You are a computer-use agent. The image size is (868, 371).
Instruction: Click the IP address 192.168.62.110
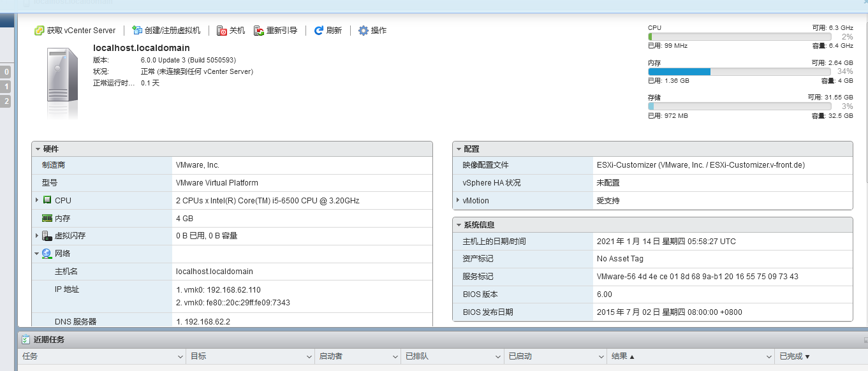(219, 290)
